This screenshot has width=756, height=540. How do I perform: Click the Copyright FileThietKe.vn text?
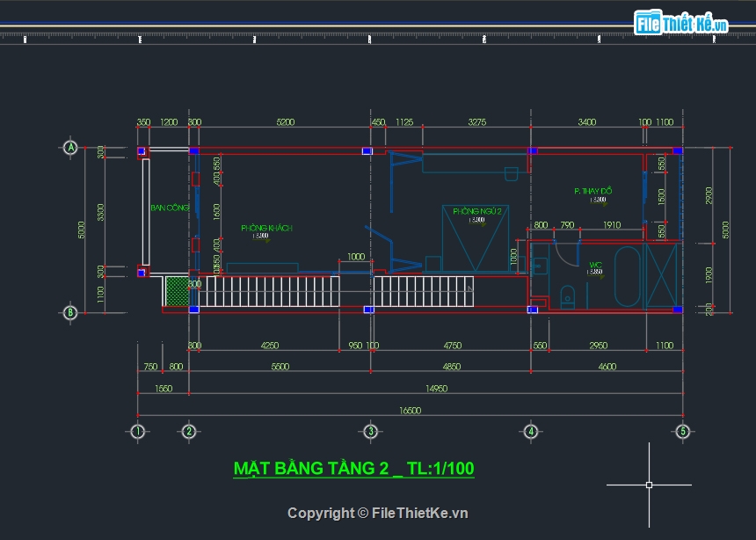pos(377,513)
